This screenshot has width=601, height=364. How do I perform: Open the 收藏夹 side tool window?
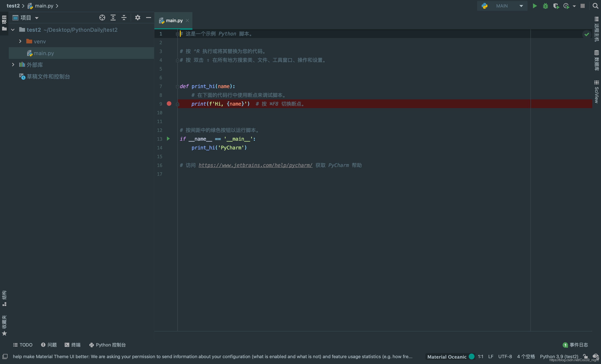click(x=4, y=325)
